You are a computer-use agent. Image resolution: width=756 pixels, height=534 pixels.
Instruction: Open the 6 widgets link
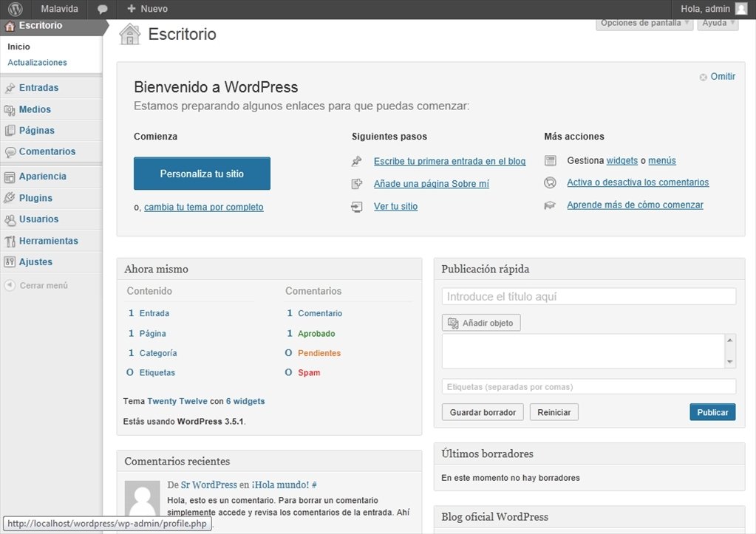pos(245,401)
